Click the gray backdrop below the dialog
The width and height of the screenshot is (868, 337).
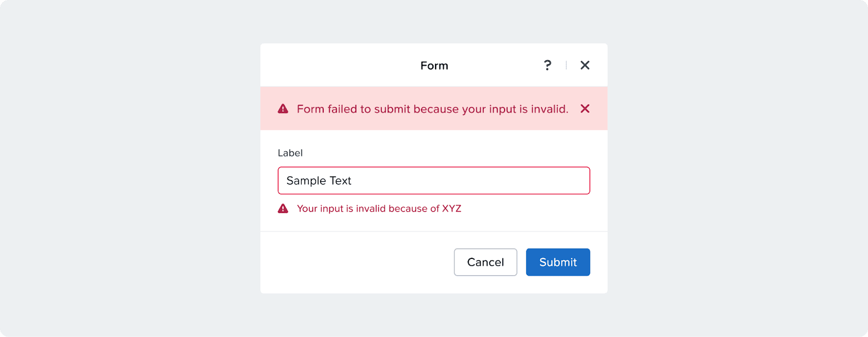click(434, 315)
